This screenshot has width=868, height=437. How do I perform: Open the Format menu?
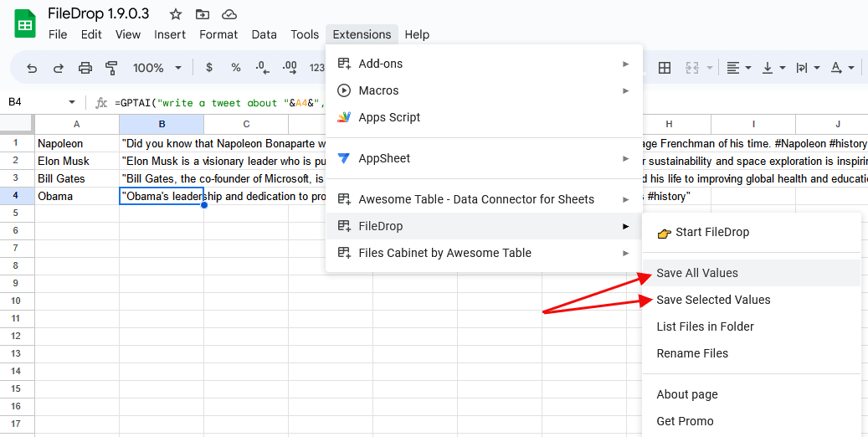[218, 34]
